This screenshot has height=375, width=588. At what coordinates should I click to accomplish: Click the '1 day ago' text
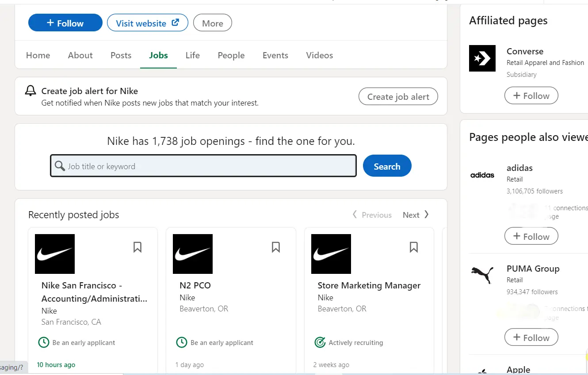click(x=190, y=365)
